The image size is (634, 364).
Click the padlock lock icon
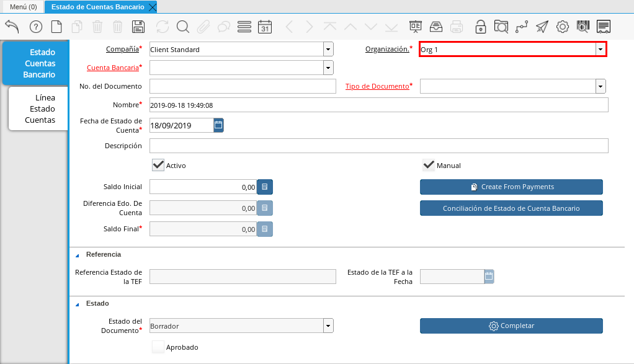point(480,27)
